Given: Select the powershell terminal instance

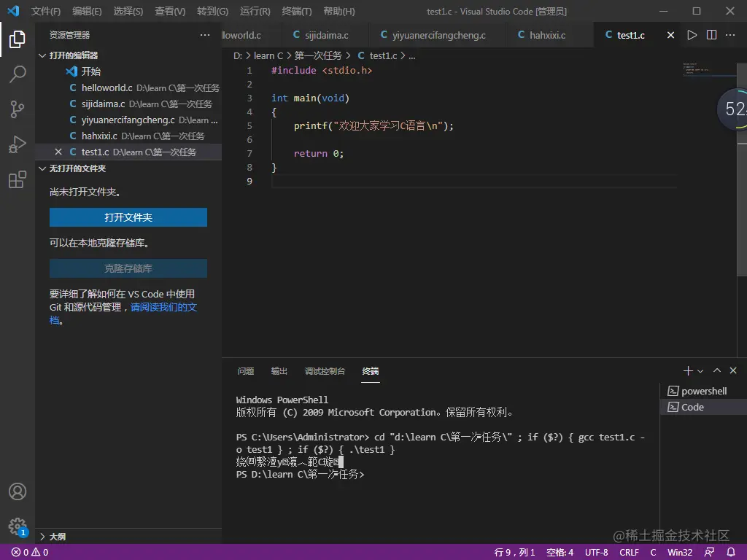Looking at the screenshot, I should [x=703, y=391].
